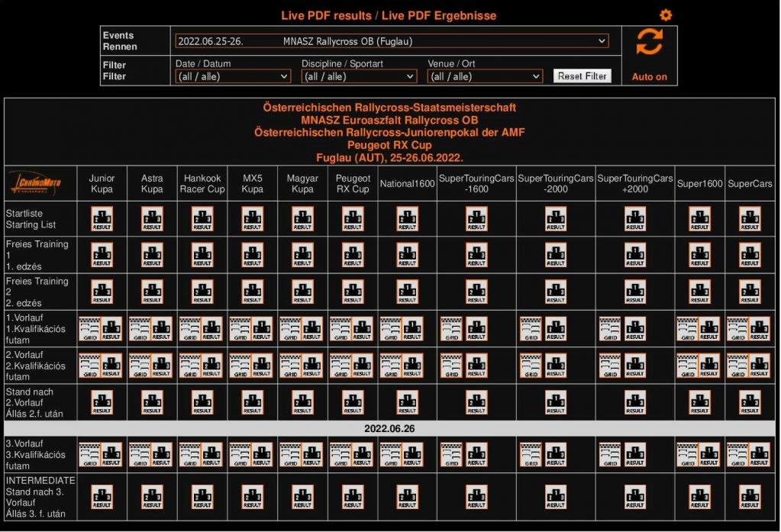Open the Date / Datum filter dropdown
Screen dimensions: 781x532
pos(233,76)
